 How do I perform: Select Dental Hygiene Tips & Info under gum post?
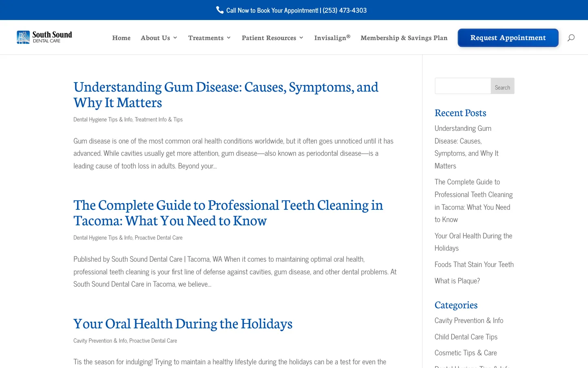pos(103,119)
